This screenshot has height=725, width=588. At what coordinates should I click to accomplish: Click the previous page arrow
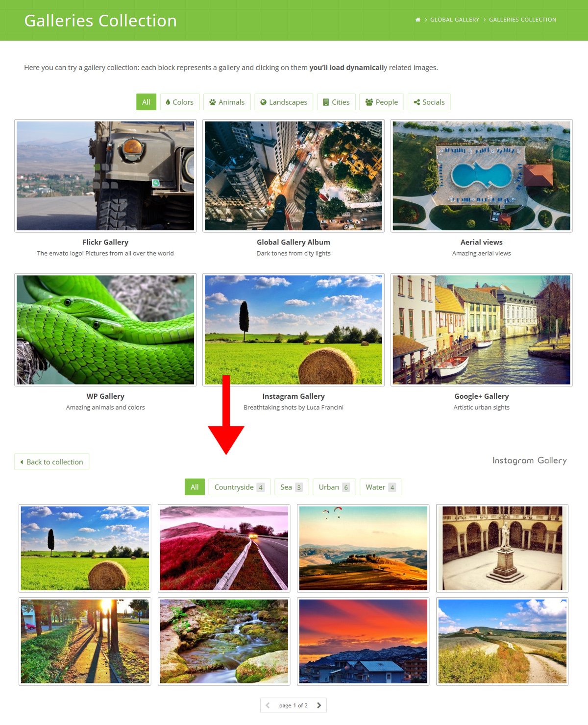(268, 705)
